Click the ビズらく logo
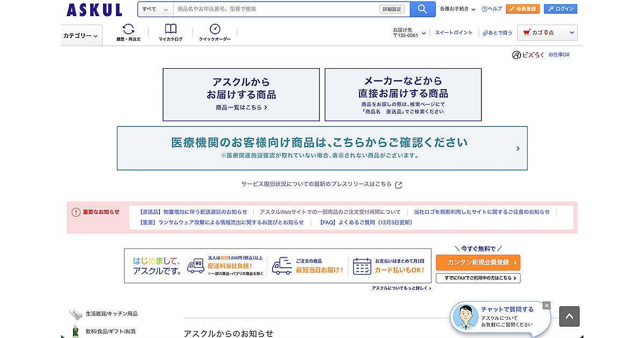This screenshot has height=338, width=644. tap(528, 55)
